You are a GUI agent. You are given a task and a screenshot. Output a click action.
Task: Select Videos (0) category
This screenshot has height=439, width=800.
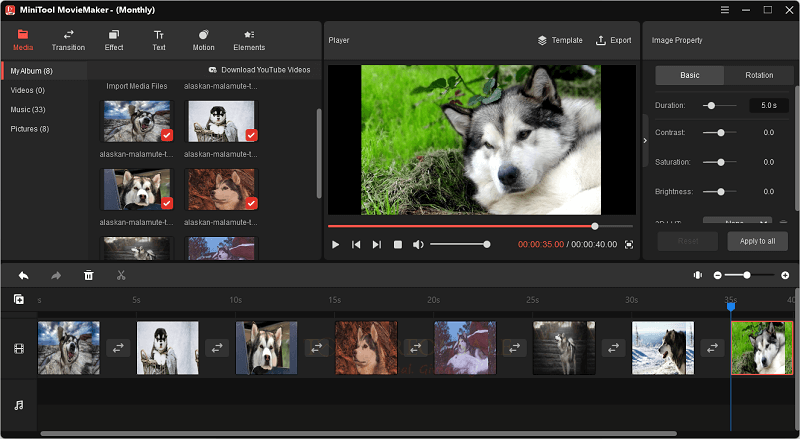28,90
